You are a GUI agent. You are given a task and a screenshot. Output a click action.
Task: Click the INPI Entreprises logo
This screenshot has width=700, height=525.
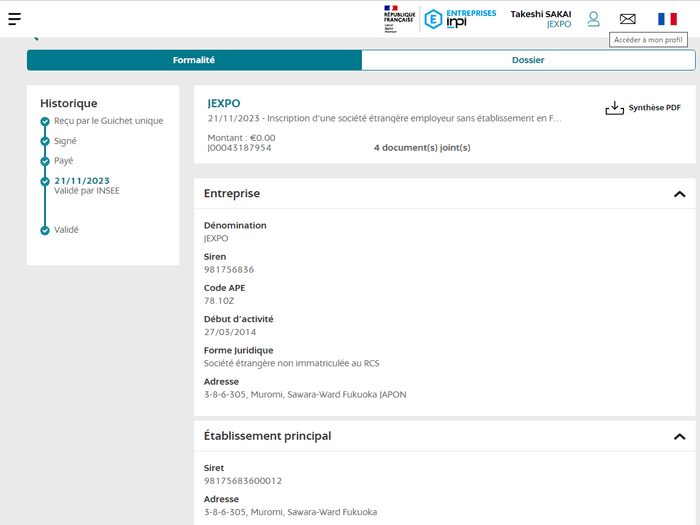pos(459,19)
